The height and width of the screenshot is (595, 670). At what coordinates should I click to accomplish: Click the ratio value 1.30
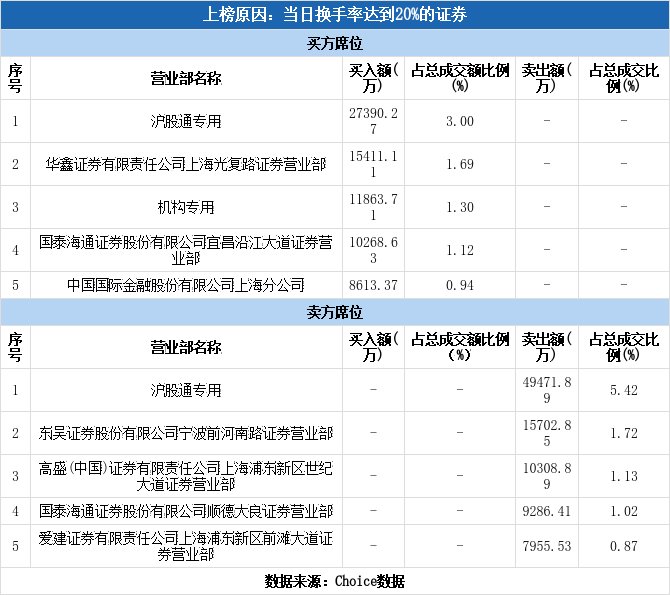[x=460, y=207]
